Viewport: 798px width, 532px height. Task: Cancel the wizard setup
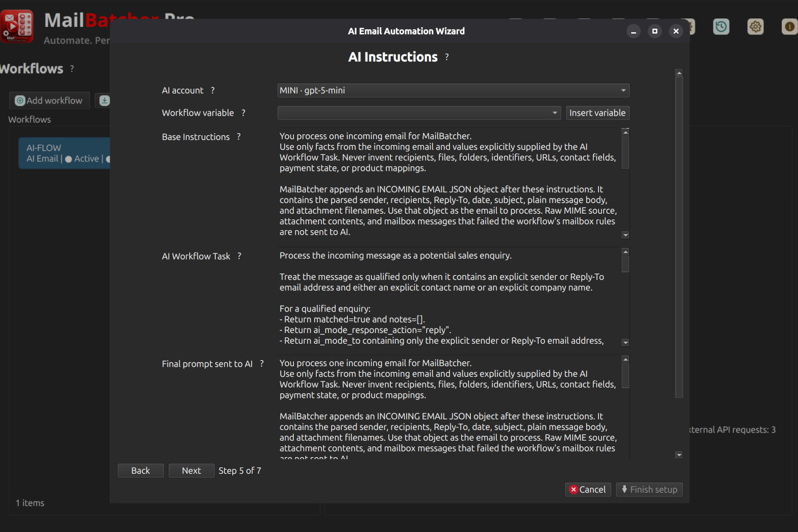(x=588, y=490)
